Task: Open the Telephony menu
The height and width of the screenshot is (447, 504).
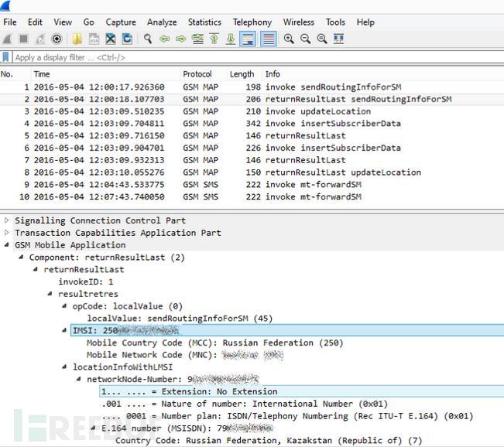Action: (x=252, y=22)
